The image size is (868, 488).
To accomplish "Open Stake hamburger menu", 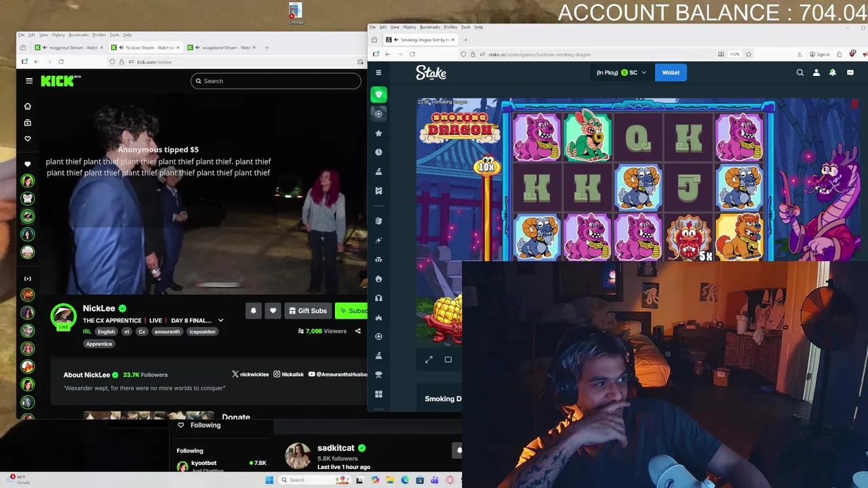I will [379, 73].
